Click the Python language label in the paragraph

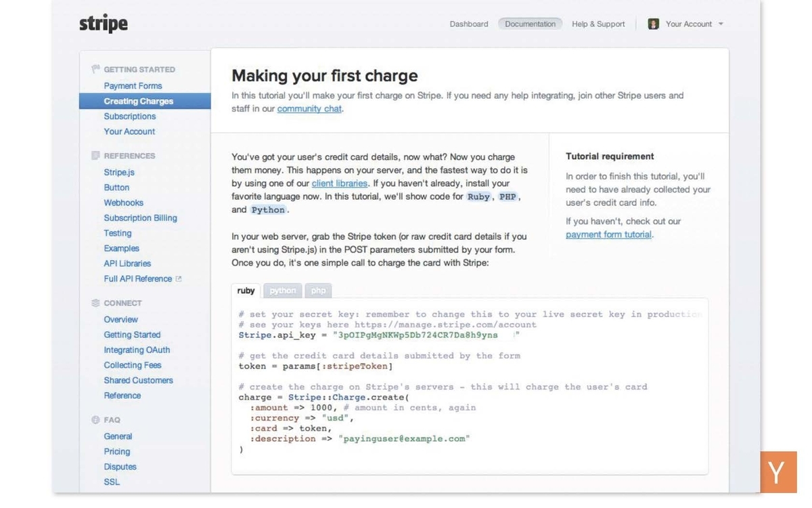pyautogui.click(x=268, y=210)
